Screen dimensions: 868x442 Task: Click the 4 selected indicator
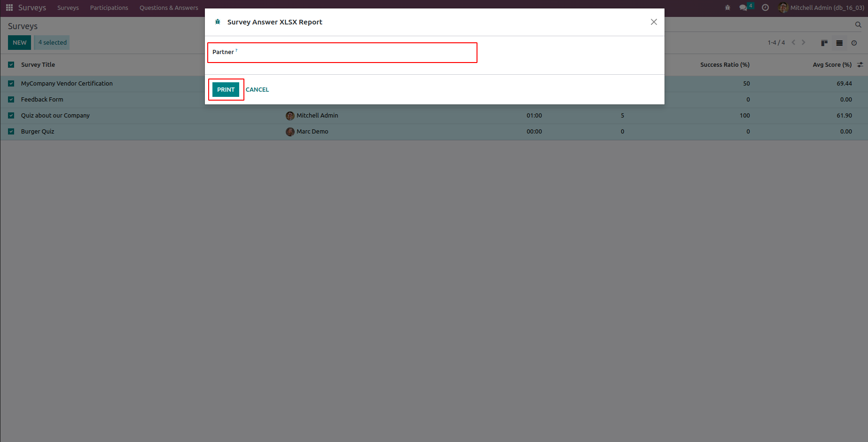[52, 42]
